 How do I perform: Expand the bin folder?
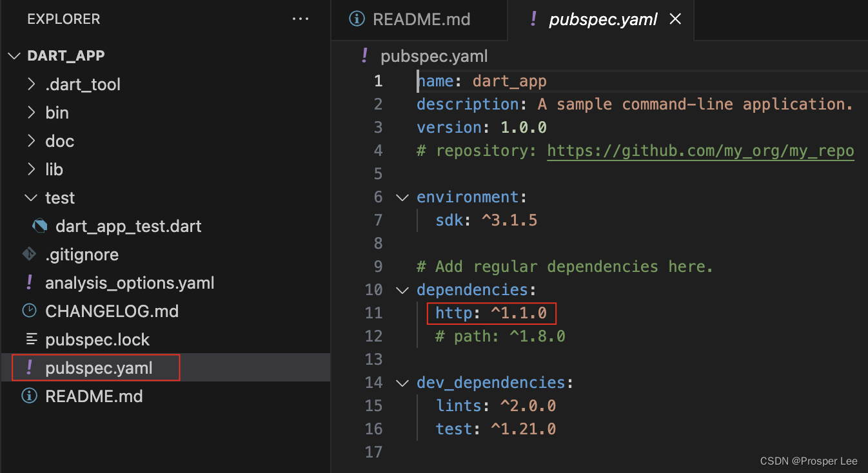point(32,113)
